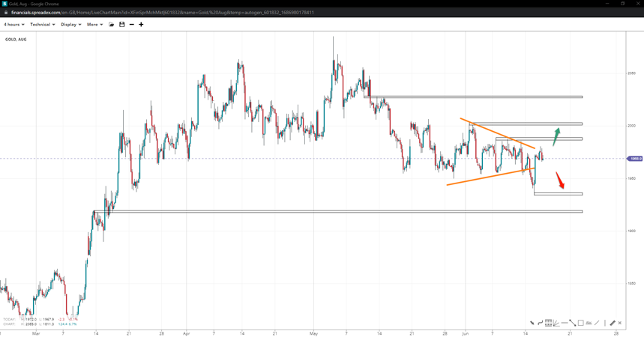The height and width of the screenshot is (337, 644).
Task: Click the pencil edit drawings icon
Action: (612, 323)
